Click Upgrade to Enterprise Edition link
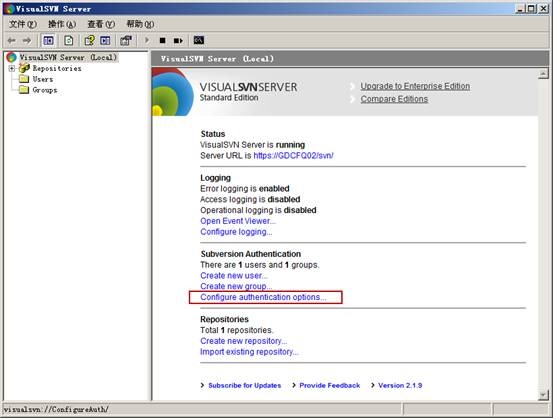This screenshot has width=553, height=418. pyautogui.click(x=415, y=86)
